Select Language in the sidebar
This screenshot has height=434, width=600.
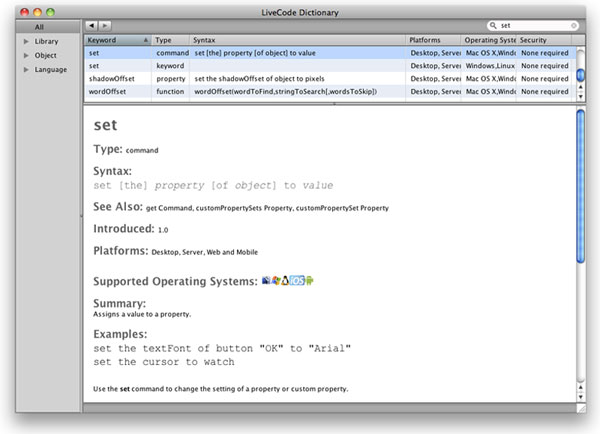point(51,70)
